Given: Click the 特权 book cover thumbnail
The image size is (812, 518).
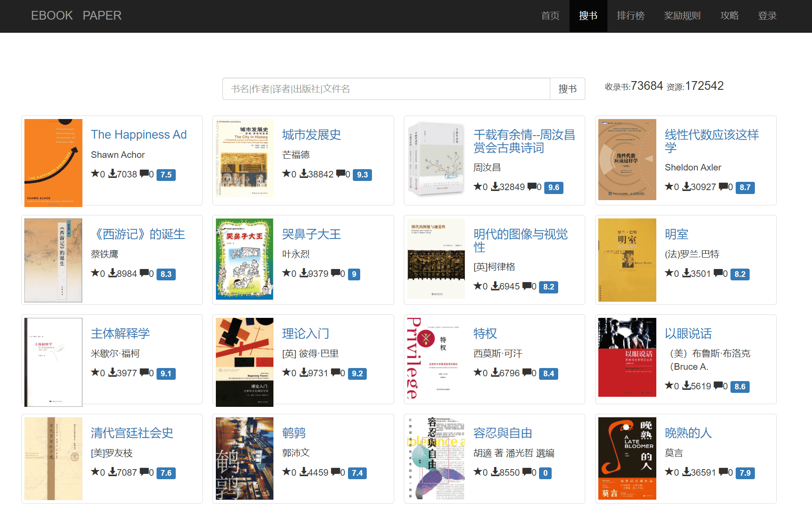Looking at the screenshot, I should coord(436,359).
